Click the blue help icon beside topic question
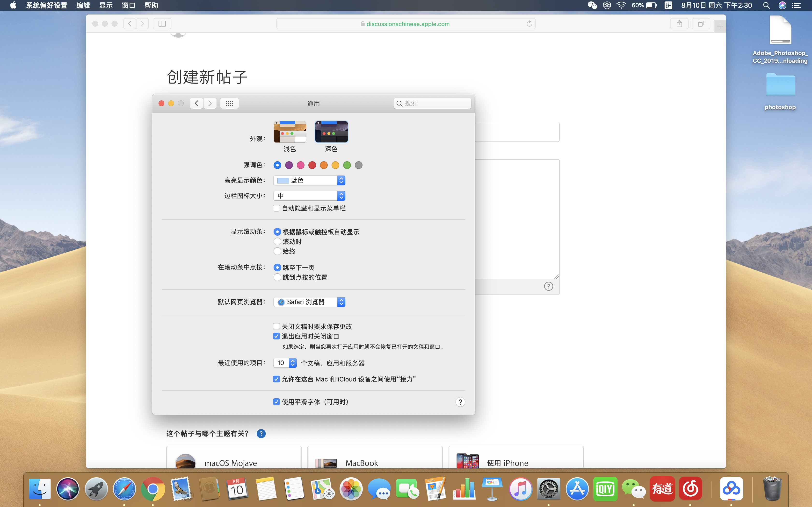This screenshot has width=812, height=507. (261, 434)
